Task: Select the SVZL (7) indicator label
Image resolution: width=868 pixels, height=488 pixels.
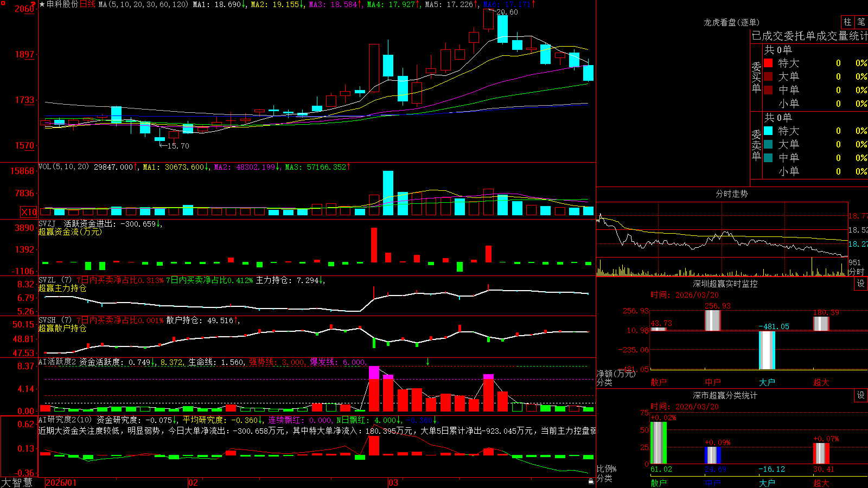Action: [x=55, y=280]
